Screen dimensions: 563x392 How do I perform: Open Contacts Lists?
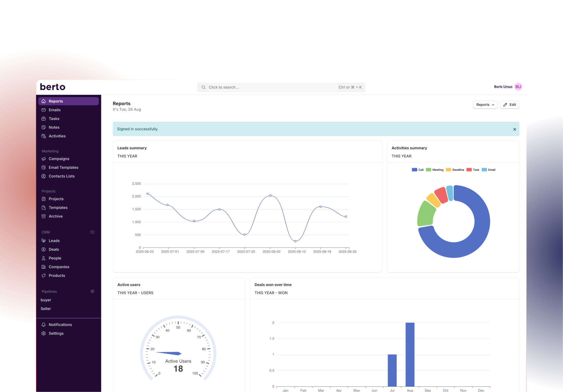click(62, 176)
